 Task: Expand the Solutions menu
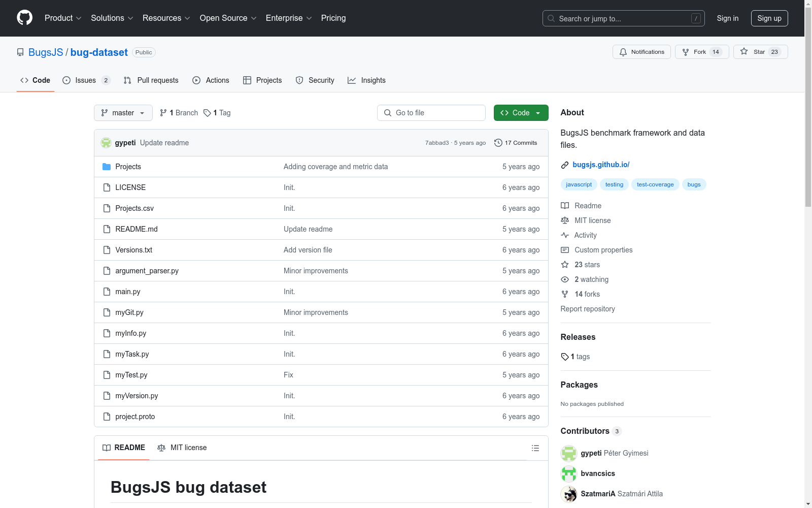112,18
